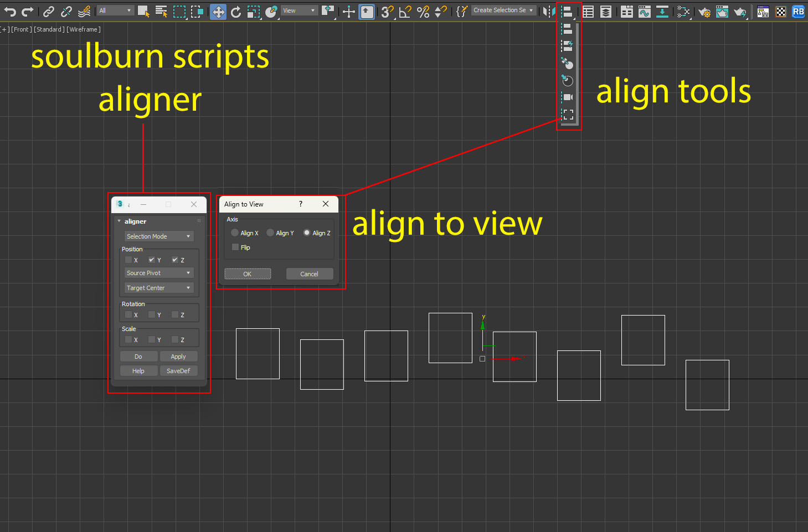The width and height of the screenshot is (808, 532).
Task: Open Select by Name list icon
Action: coord(161,11)
